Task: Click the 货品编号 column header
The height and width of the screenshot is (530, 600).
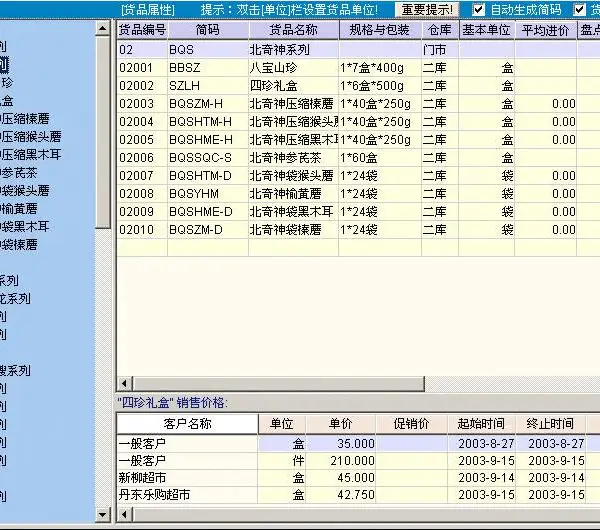Action: click(x=142, y=30)
